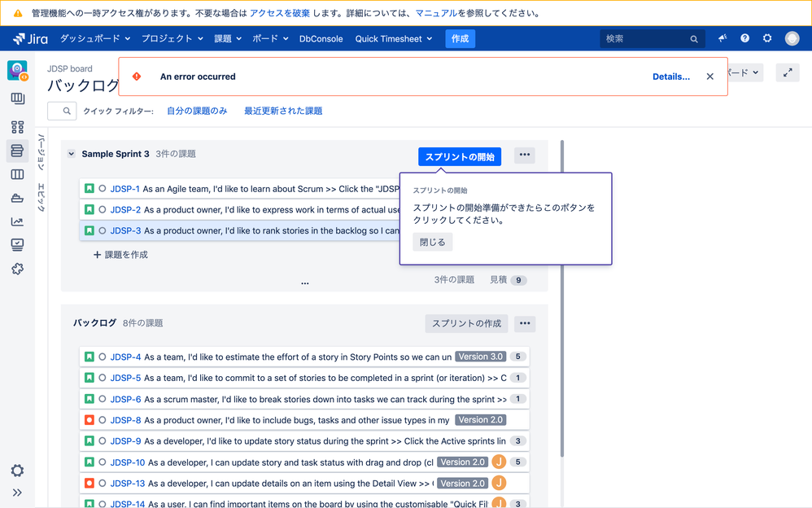Click the backlog vertical scrollbar
Screen dimensions: 812x508
[x=562, y=298]
